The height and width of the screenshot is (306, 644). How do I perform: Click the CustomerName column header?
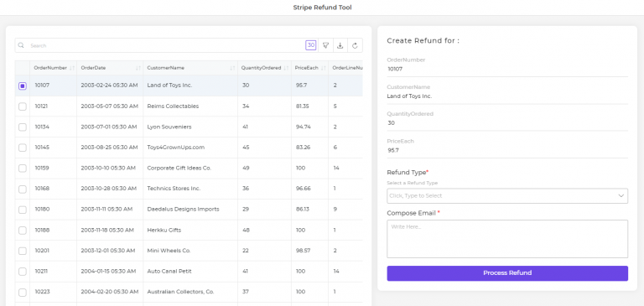pos(166,68)
